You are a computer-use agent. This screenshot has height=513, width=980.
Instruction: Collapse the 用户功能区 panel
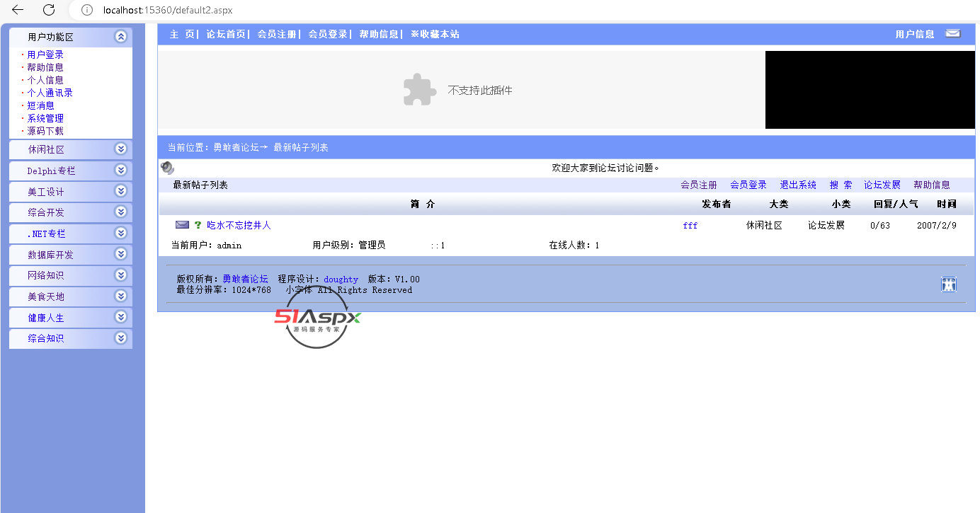tap(121, 37)
